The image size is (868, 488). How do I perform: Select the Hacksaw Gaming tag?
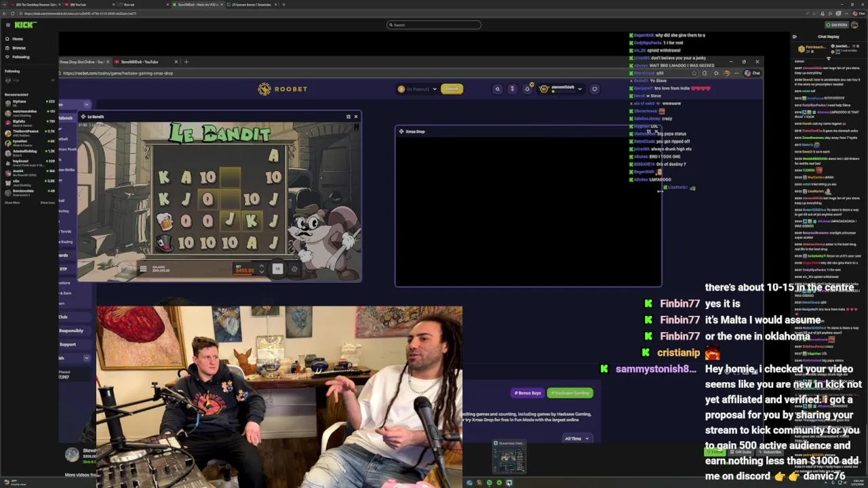tap(570, 393)
